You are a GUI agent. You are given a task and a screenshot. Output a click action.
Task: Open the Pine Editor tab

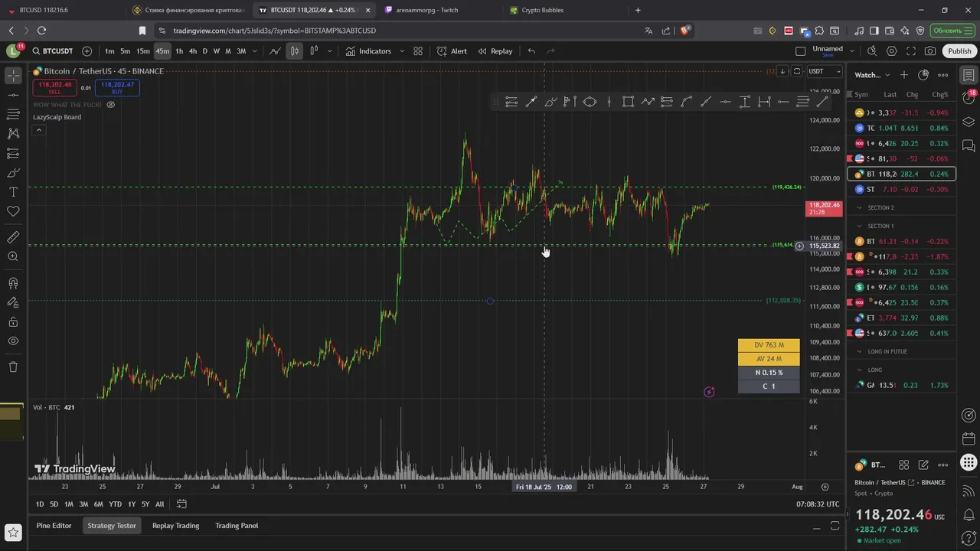coord(54,526)
